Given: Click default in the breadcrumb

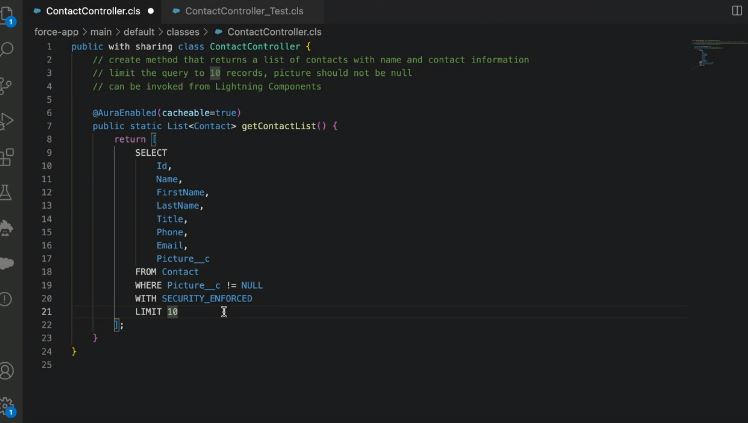Looking at the screenshot, I should coord(139,32).
